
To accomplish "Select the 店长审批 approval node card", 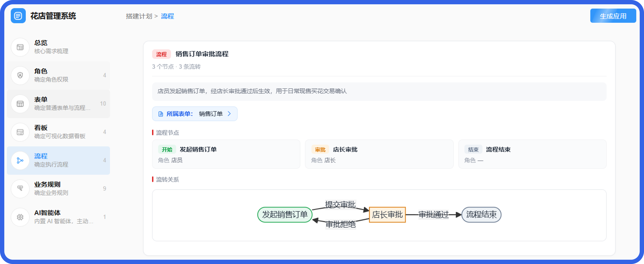I will (x=379, y=154).
